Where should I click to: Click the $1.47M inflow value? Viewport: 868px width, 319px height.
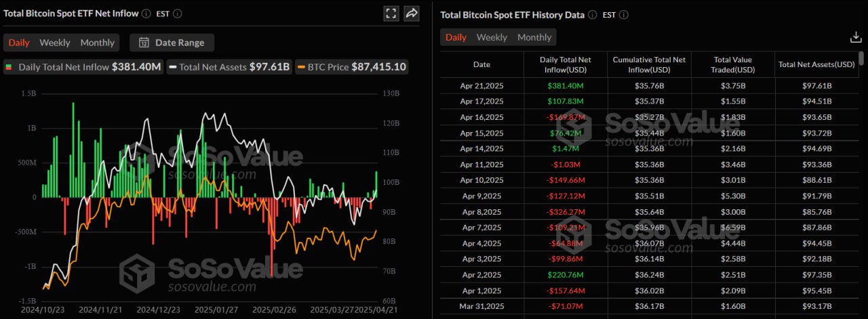coord(565,148)
